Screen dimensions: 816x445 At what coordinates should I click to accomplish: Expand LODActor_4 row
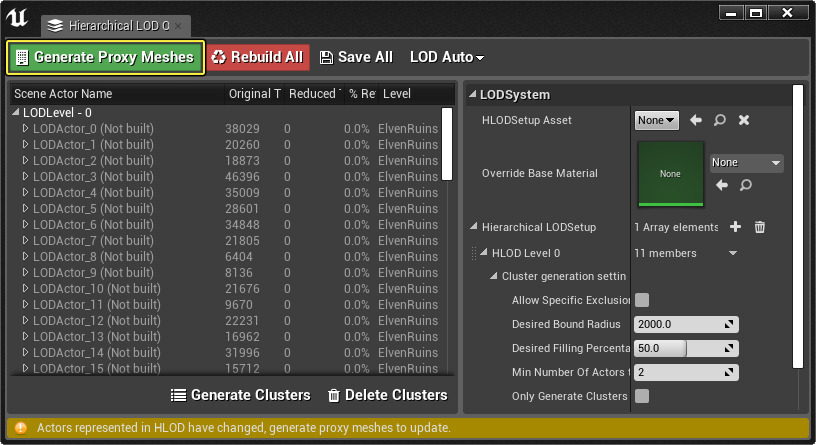point(25,193)
